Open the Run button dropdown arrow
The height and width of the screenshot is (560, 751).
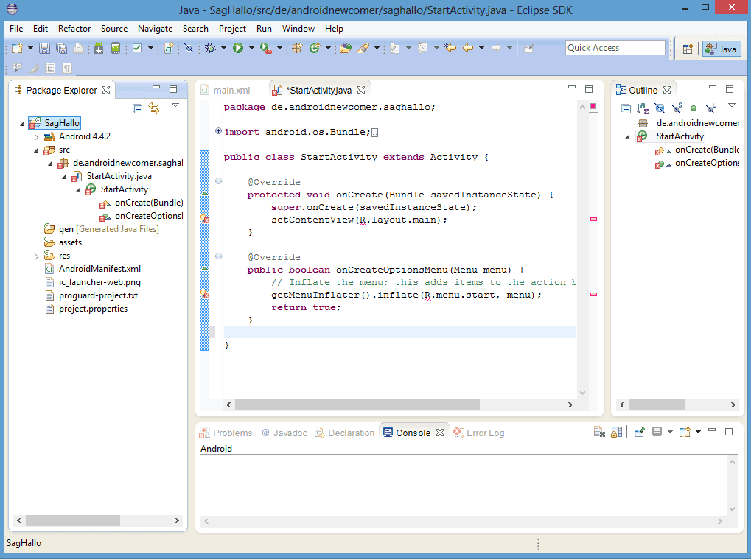[x=251, y=48]
